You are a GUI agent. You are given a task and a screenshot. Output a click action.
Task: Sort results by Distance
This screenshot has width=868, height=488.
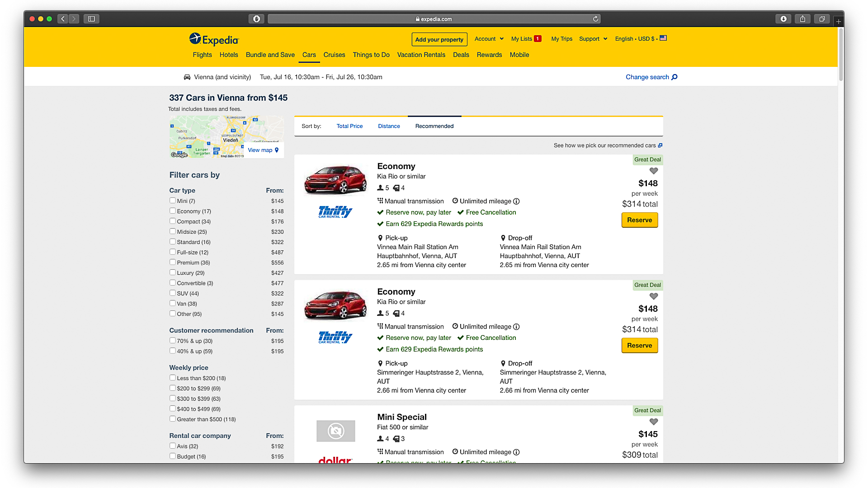click(389, 127)
